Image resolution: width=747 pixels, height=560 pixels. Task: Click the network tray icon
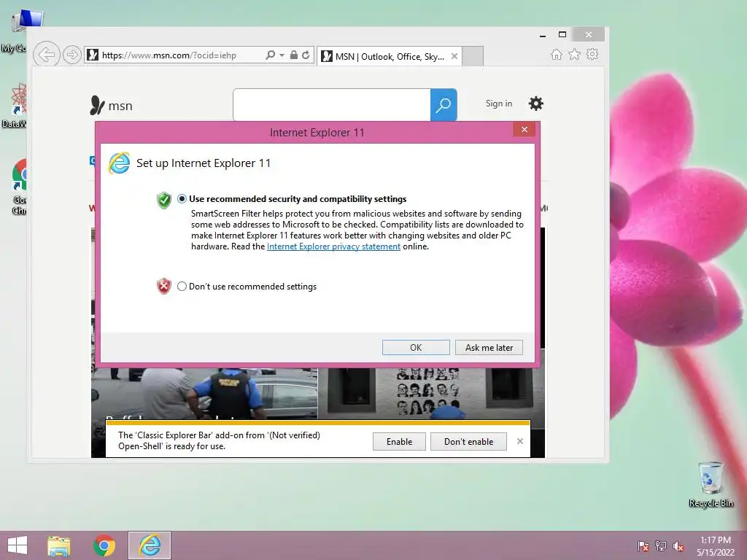click(x=661, y=546)
